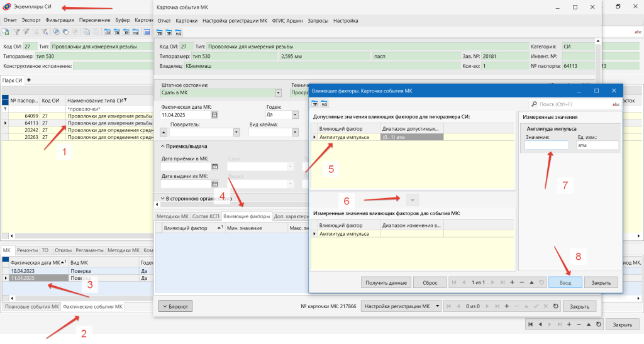Open the СИ folder icon in Экземпляры СИ toolbar
The image size is (644, 344).
(107, 31)
